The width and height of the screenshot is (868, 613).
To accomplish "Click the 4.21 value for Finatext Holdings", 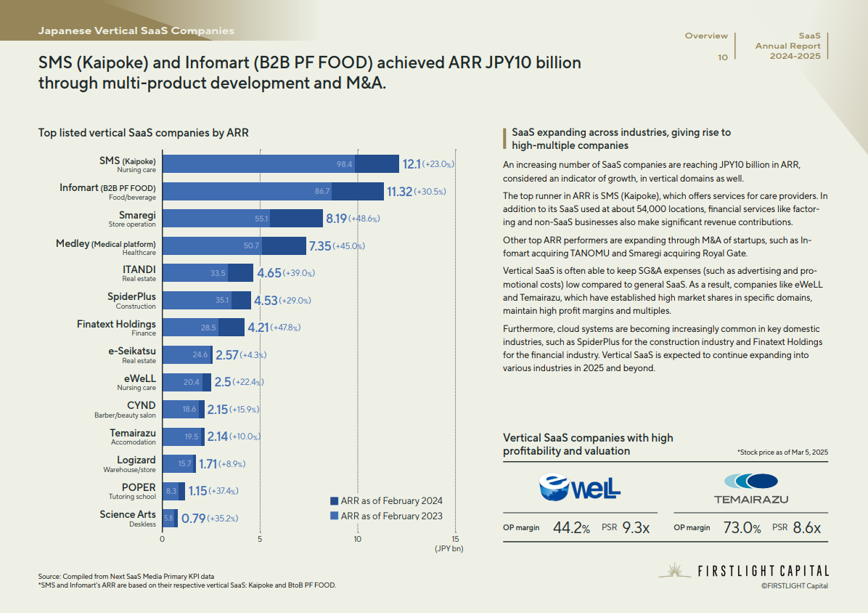I will pos(258,328).
